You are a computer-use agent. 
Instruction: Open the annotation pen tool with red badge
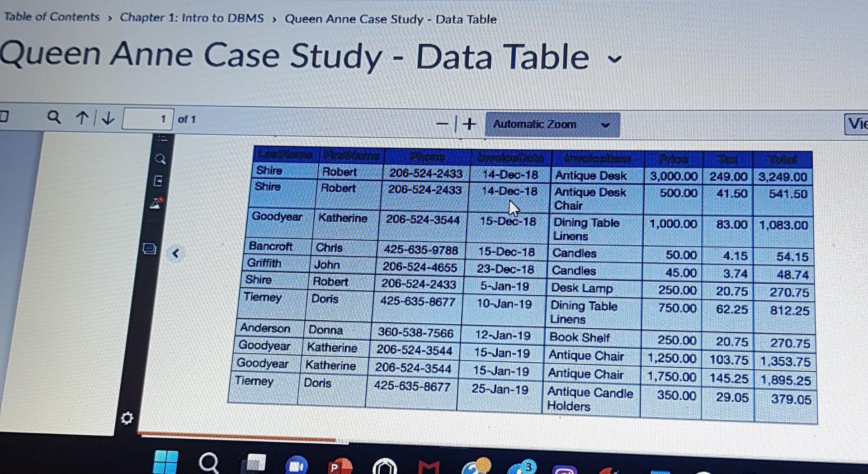pyautogui.click(x=156, y=203)
